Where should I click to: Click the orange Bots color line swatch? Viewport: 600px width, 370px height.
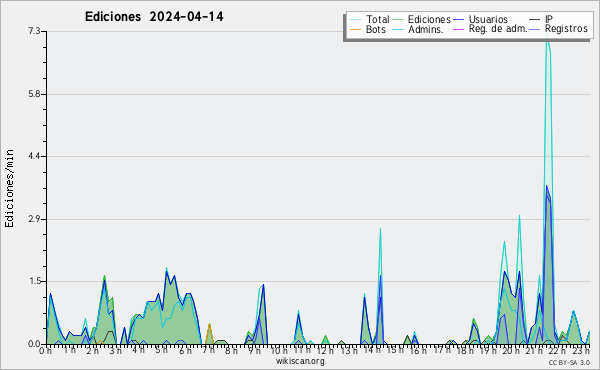355,29
